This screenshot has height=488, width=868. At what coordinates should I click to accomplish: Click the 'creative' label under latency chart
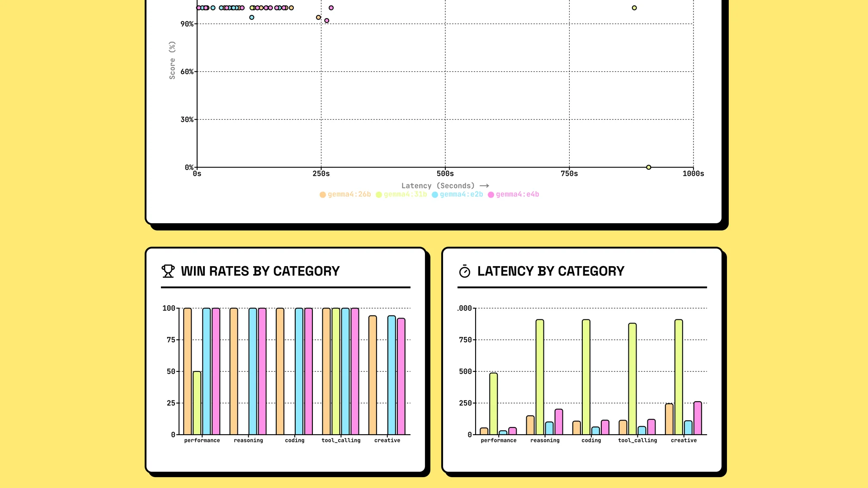[684, 441]
